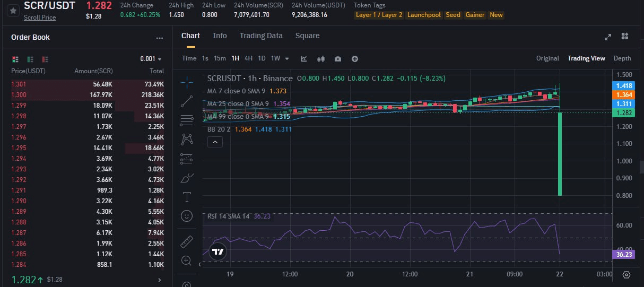Image resolution: width=644 pixels, height=287 pixels.
Task: Open the Square tab
Action: pos(308,36)
